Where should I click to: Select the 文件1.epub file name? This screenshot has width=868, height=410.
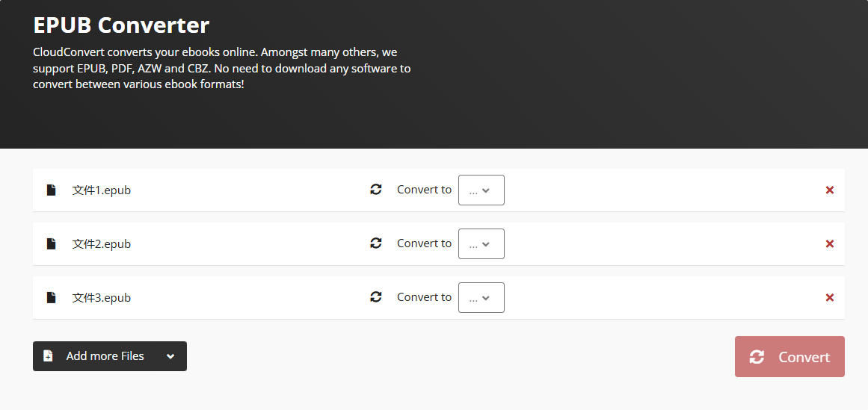101,190
